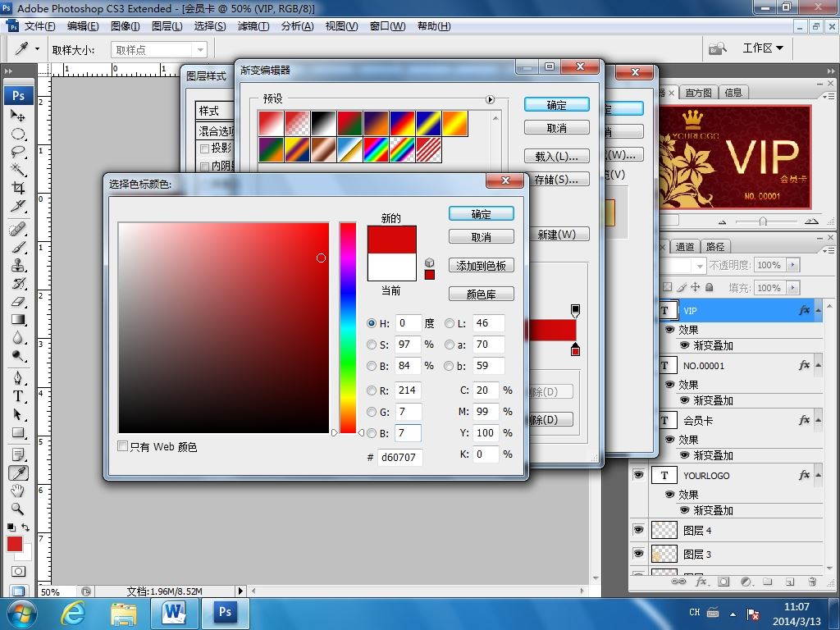Select the Lasso tool
Viewport: 840px width, 630px height.
pyautogui.click(x=18, y=152)
